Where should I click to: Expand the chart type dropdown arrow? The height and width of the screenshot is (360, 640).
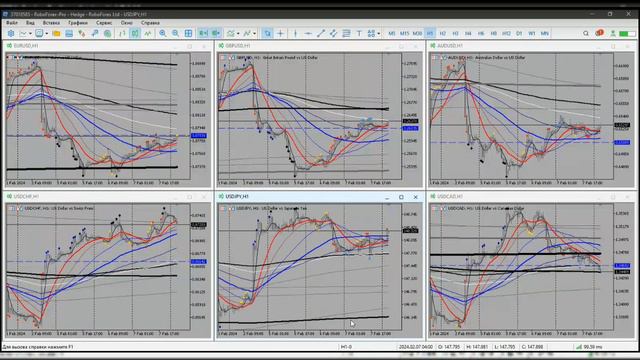[x=30, y=33]
